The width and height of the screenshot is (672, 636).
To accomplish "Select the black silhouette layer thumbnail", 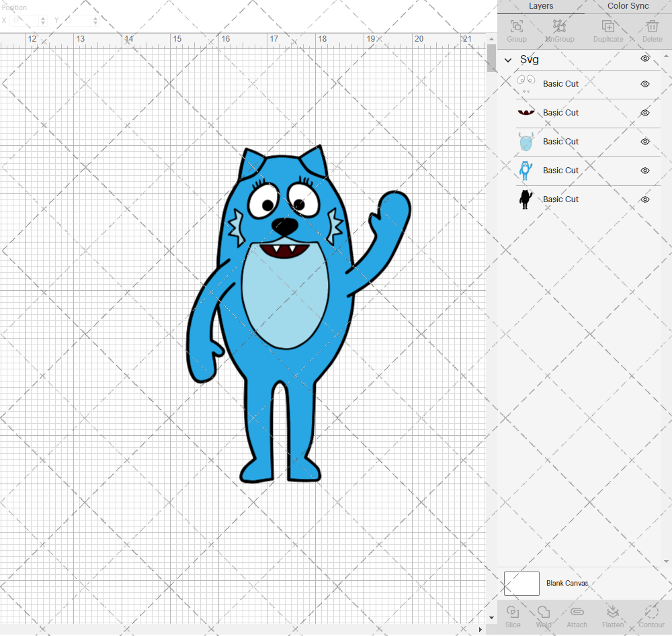I will [x=526, y=199].
